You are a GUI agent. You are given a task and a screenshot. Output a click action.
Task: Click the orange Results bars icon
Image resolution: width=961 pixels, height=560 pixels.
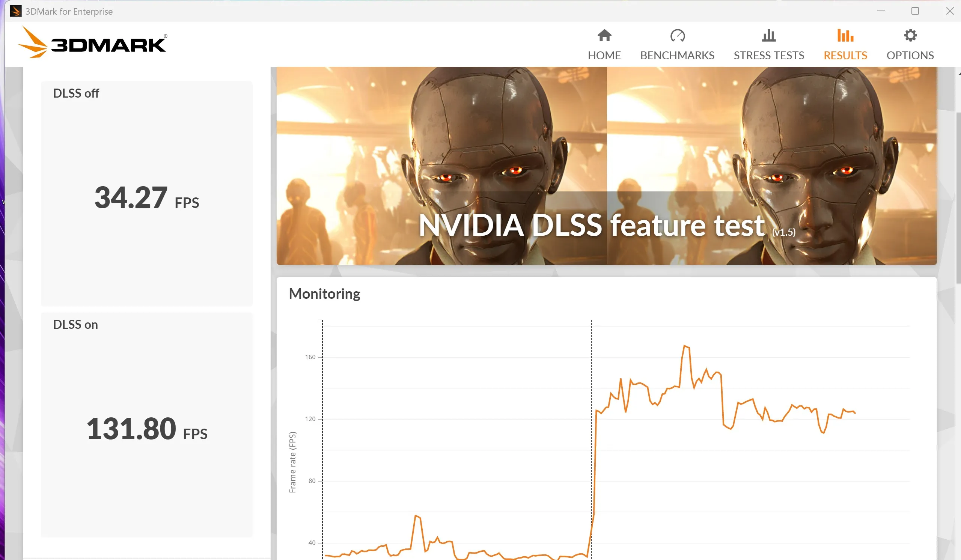845,35
